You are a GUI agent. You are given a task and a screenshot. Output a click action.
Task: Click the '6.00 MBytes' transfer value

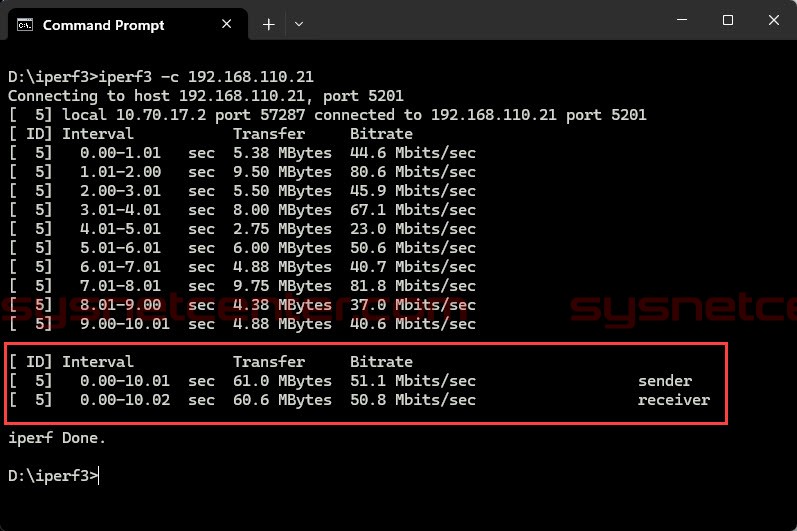(282, 248)
